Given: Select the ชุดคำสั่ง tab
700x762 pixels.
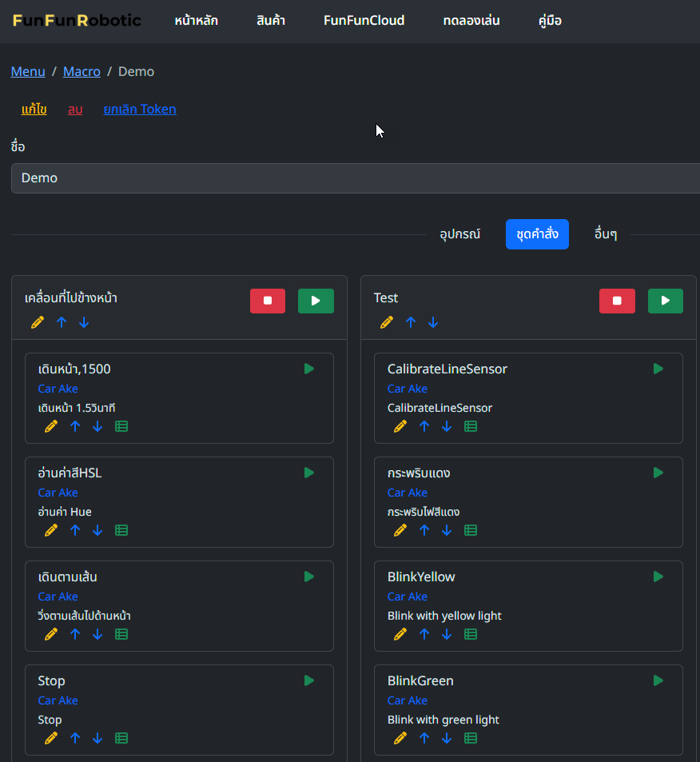Looking at the screenshot, I should (537, 234).
